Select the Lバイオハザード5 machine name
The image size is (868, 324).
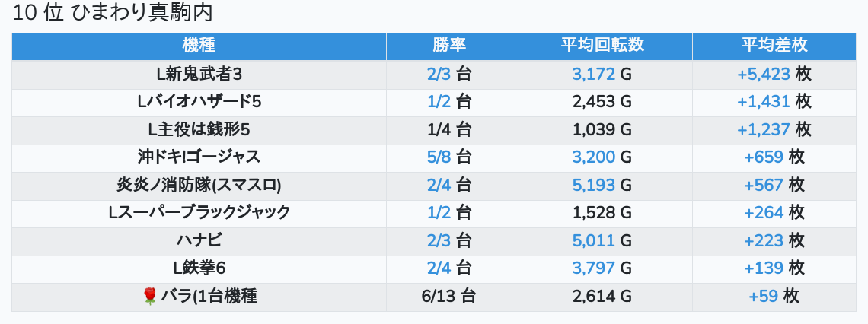click(x=199, y=102)
